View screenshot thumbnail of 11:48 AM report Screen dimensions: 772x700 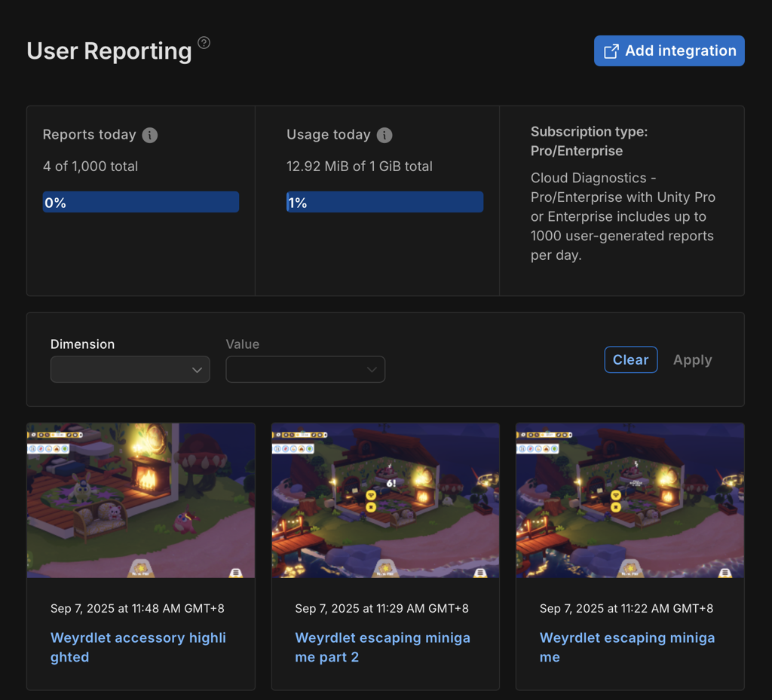(x=141, y=500)
